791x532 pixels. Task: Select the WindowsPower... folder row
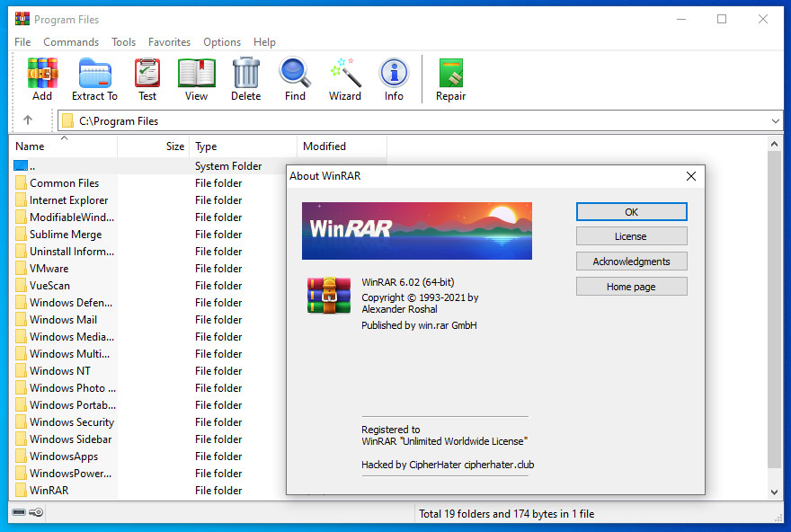click(65, 473)
